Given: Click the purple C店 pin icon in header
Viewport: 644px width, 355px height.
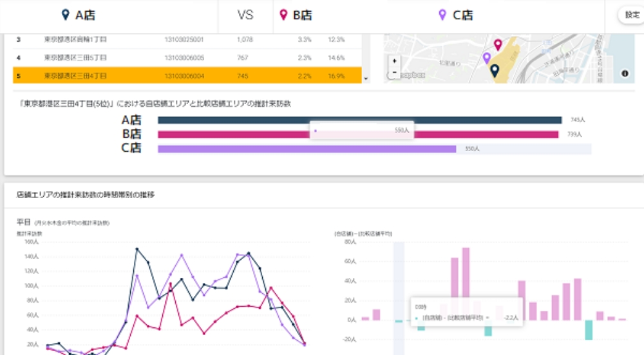Looking at the screenshot, I should (x=442, y=15).
